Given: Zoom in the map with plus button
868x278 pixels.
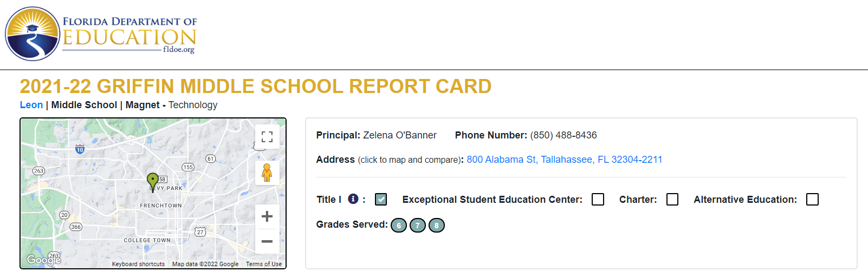Looking at the screenshot, I should click(x=267, y=216).
